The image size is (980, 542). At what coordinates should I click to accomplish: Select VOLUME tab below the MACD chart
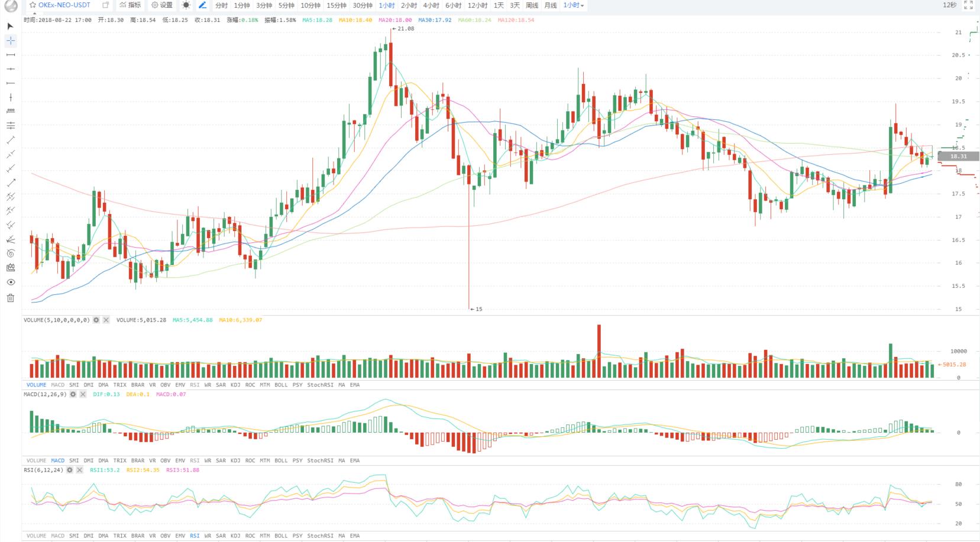36,460
